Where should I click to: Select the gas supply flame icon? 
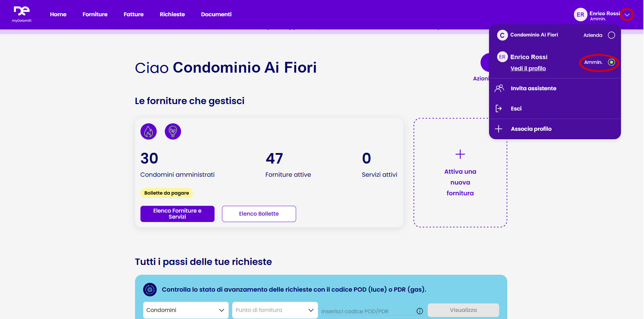click(149, 131)
